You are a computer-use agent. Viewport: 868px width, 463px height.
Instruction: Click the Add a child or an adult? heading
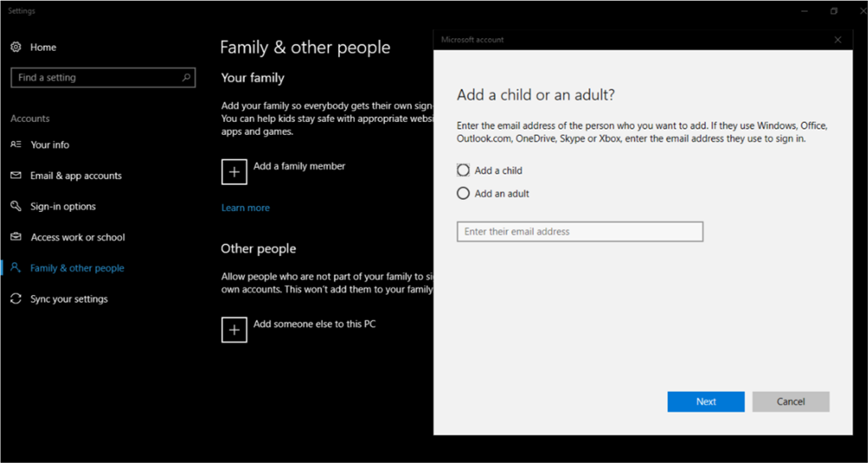[x=536, y=95]
